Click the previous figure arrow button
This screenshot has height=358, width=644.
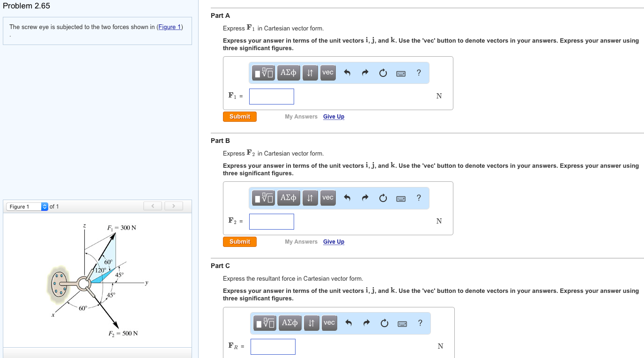(x=152, y=206)
